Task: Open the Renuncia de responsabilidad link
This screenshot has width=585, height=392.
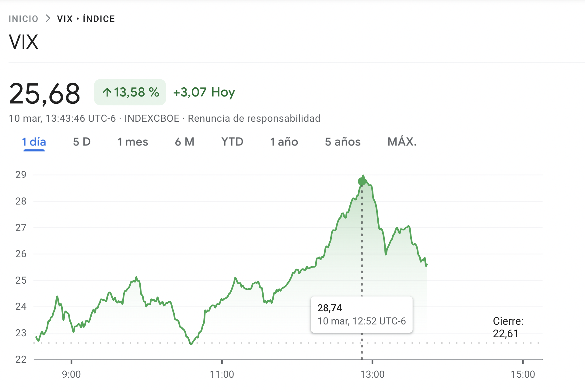Action: [x=254, y=118]
